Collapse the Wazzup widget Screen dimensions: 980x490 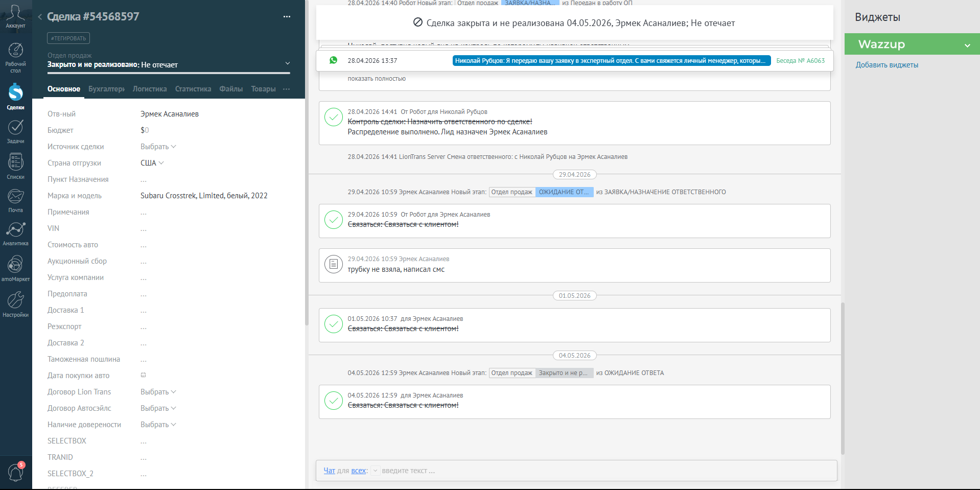pos(967,45)
